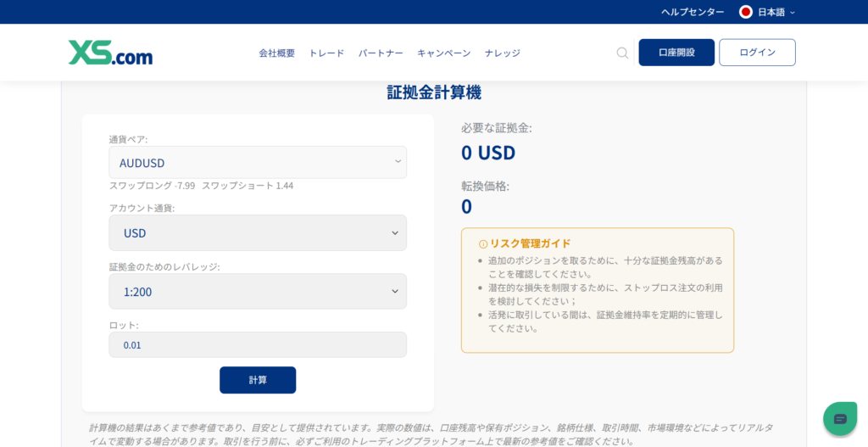Click the 口座開設 button
Viewport: 868px width, 447px height.
point(676,53)
